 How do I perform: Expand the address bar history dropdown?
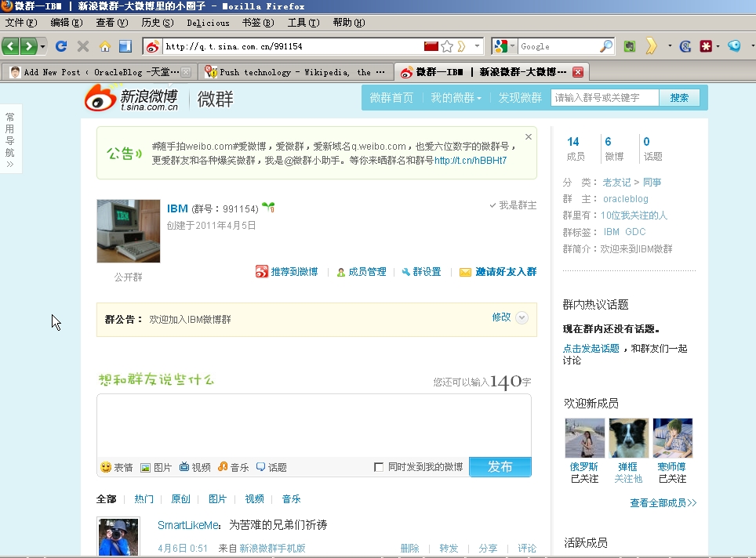point(477,46)
